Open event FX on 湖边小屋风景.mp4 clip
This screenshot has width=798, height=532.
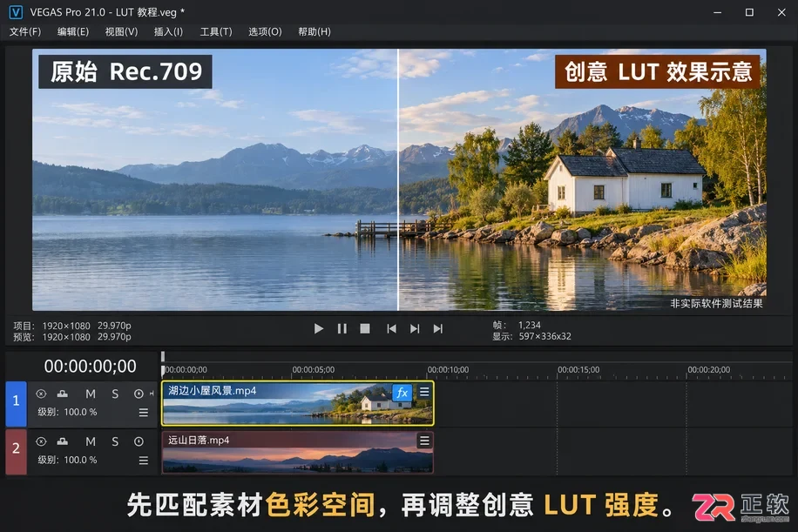click(x=402, y=392)
